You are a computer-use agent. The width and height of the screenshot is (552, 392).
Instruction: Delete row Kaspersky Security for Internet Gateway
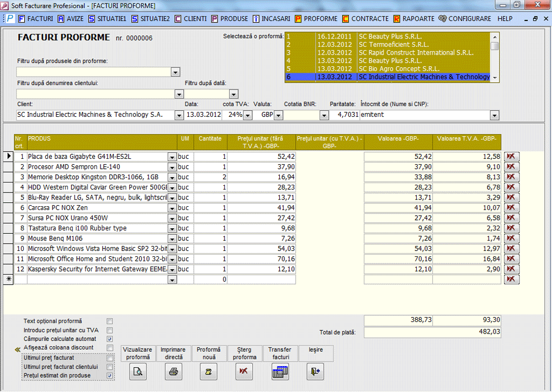point(512,269)
